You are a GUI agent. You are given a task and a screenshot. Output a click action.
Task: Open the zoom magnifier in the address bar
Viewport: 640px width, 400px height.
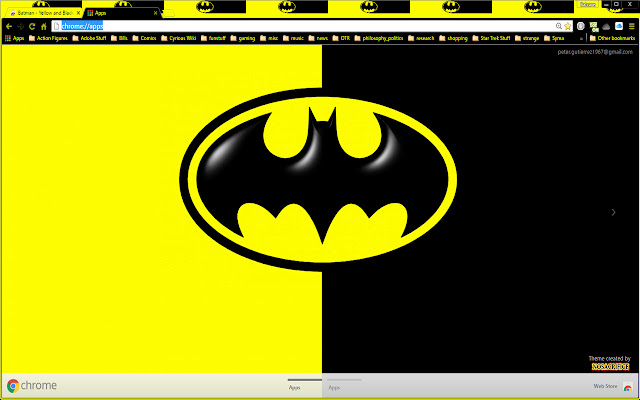coord(559,26)
